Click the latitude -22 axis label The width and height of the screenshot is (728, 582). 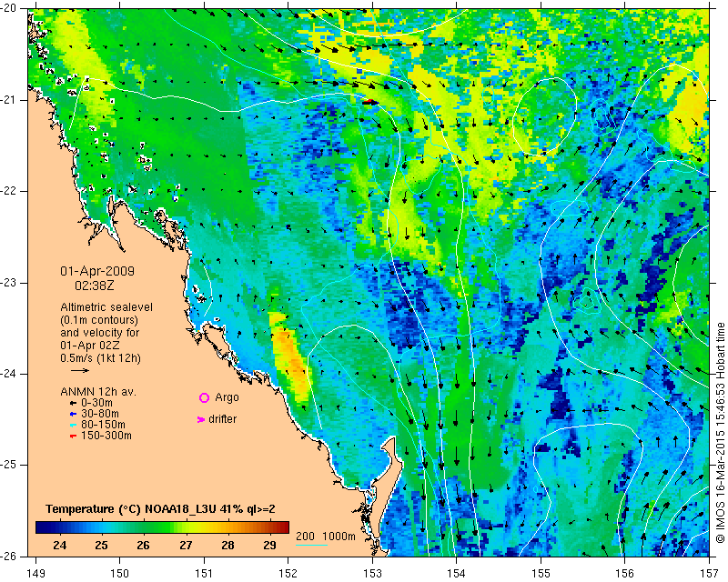click(8, 191)
